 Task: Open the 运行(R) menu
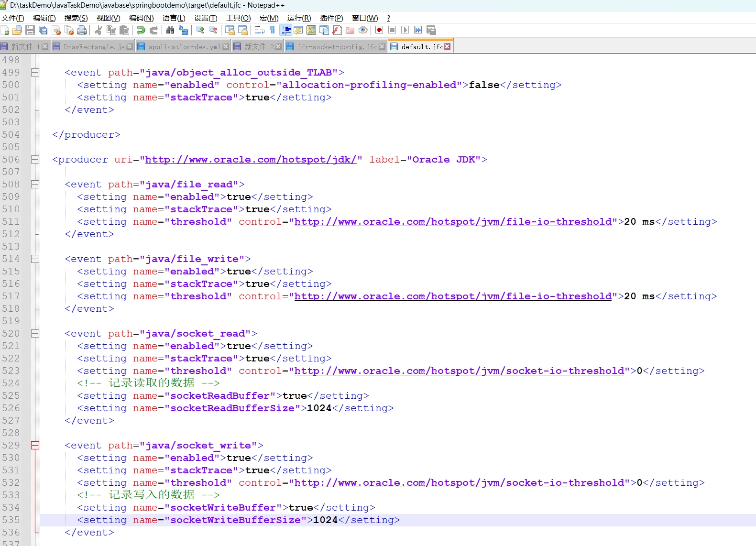pos(299,18)
